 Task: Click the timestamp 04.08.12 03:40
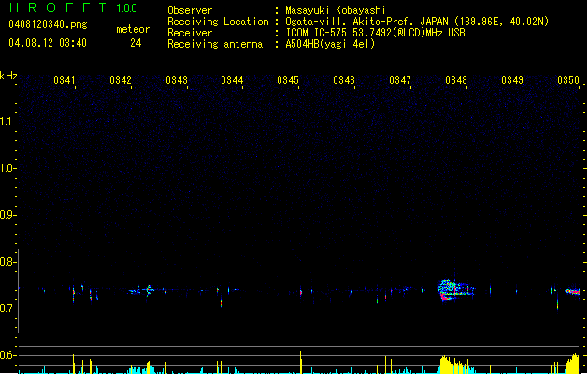[x=48, y=43]
